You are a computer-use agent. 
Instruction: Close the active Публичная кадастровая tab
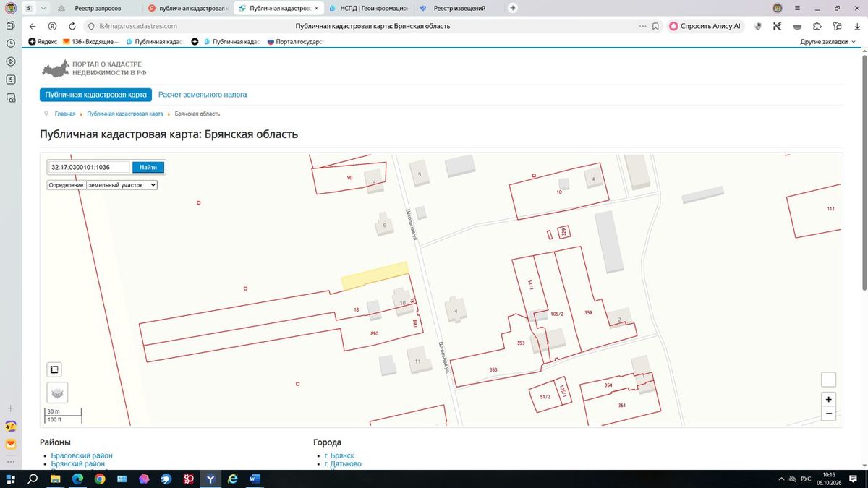(x=316, y=8)
